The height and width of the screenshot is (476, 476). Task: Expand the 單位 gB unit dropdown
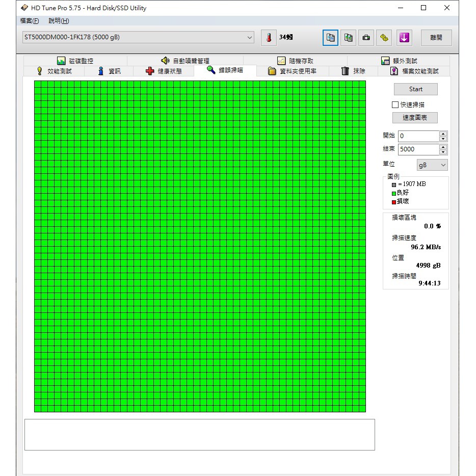[432, 165]
